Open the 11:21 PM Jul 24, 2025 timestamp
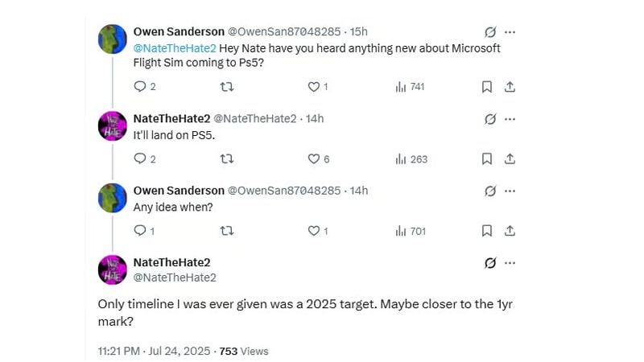 click(154, 351)
